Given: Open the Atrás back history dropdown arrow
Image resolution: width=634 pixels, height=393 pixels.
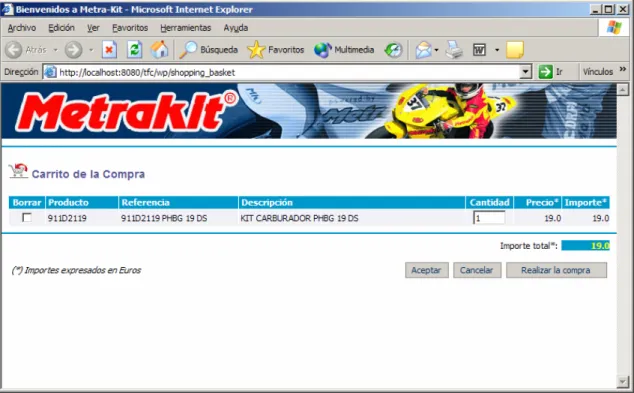Looking at the screenshot, I should click(x=56, y=50).
